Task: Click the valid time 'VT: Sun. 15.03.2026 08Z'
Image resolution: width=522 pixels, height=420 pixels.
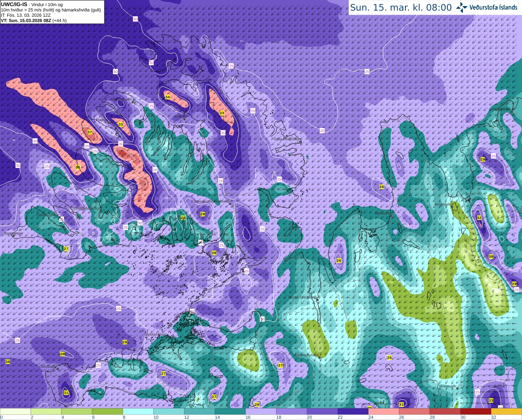Action: pos(26,20)
